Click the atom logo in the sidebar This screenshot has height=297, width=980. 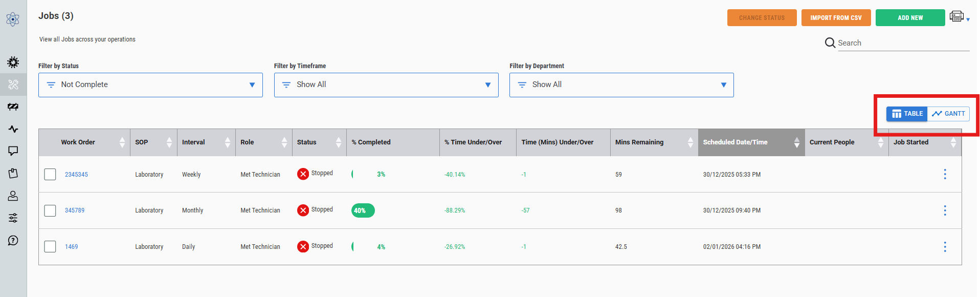[13, 19]
